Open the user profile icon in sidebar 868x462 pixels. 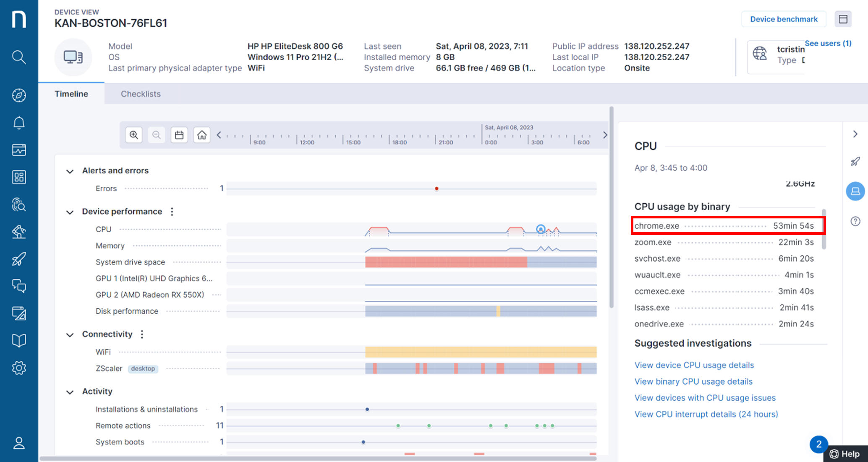point(19,443)
